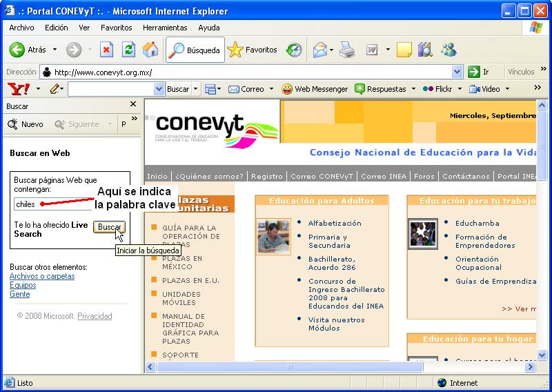Open the Atrás back history dropdown arrow
552x392 pixels.
(x=56, y=50)
